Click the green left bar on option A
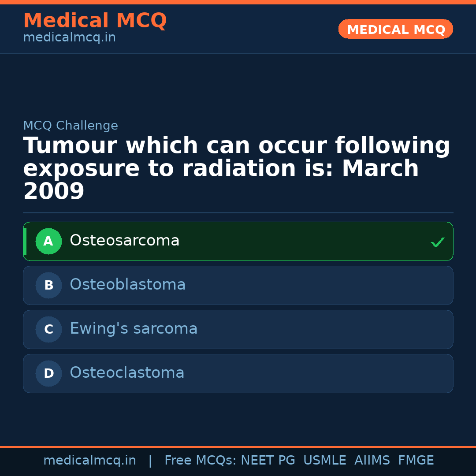Viewport: 476px width, 476px height. 25,241
